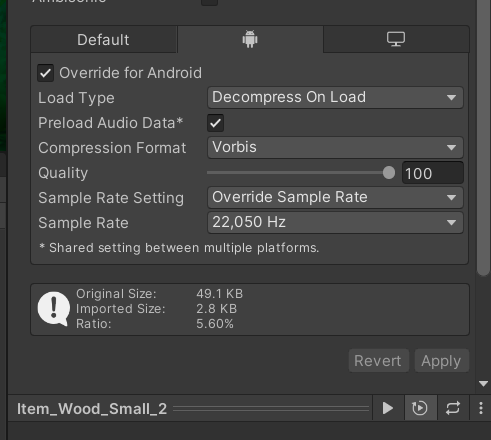The image size is (491, 440).
Task: Enable loop playback for the preview
Action: [453, 408]
